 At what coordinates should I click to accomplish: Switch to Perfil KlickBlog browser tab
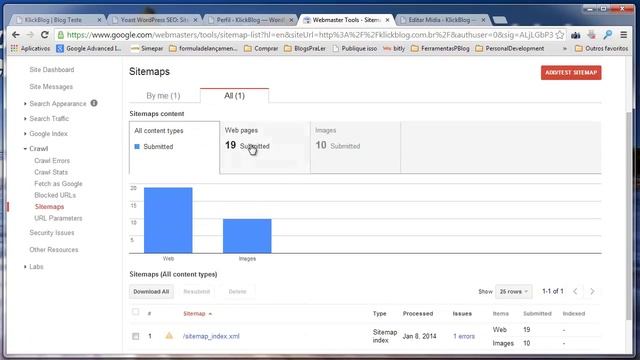coord(250,20)
